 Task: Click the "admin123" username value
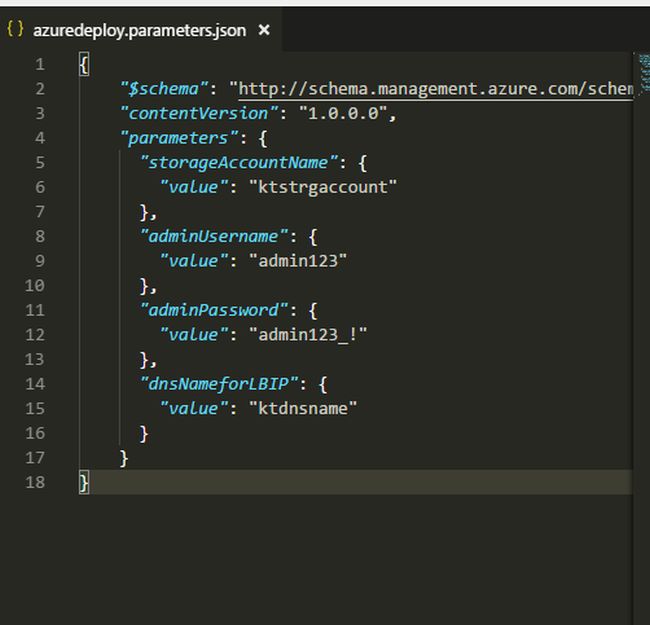298,261
